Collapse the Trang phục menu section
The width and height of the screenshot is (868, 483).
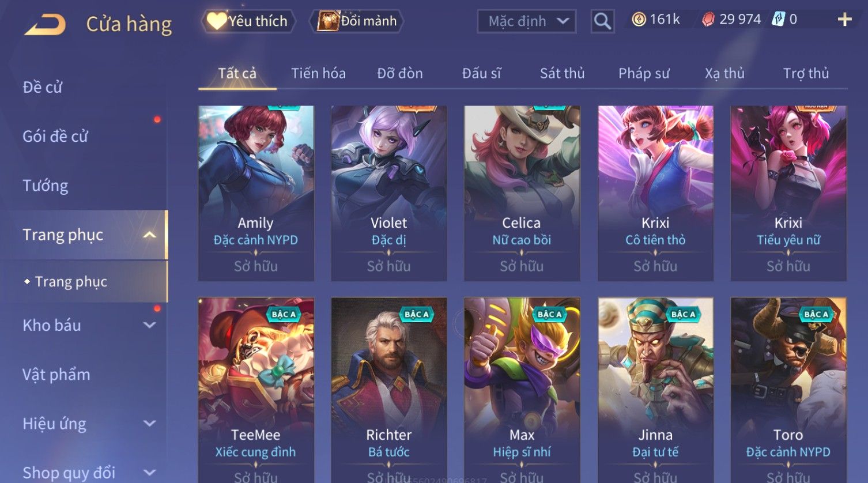coord(149,235)
